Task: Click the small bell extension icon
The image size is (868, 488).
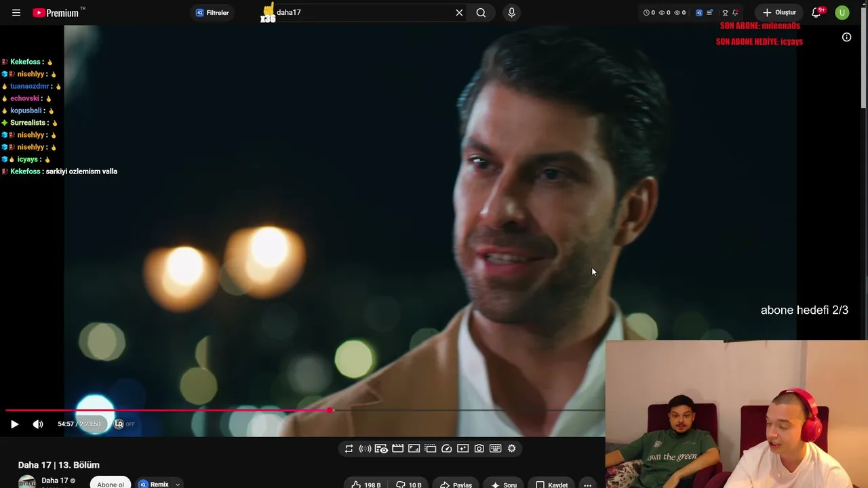Action: 735,13
